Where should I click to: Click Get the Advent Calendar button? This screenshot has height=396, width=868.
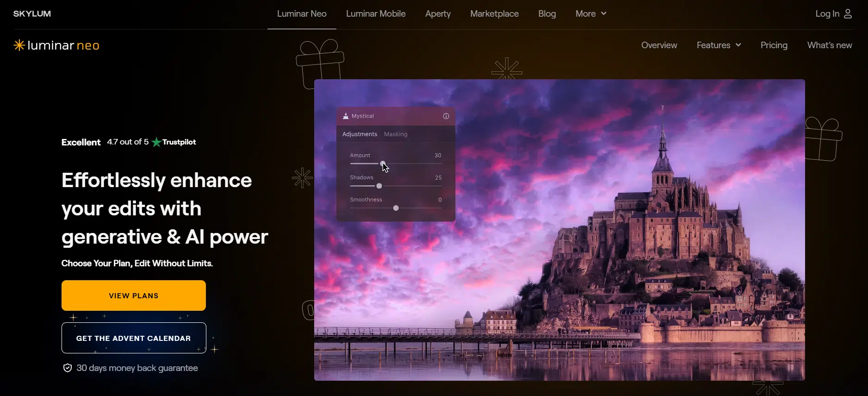coord(134,338)
